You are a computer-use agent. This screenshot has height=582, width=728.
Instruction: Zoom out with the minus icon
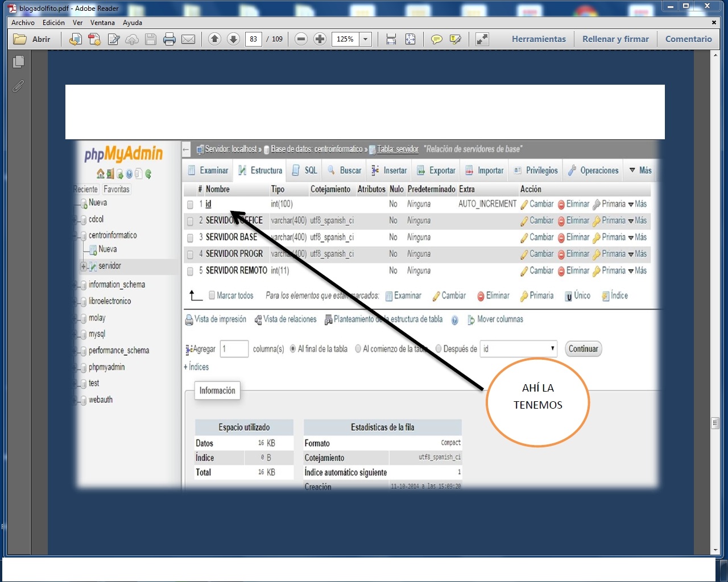coord(301,39)
